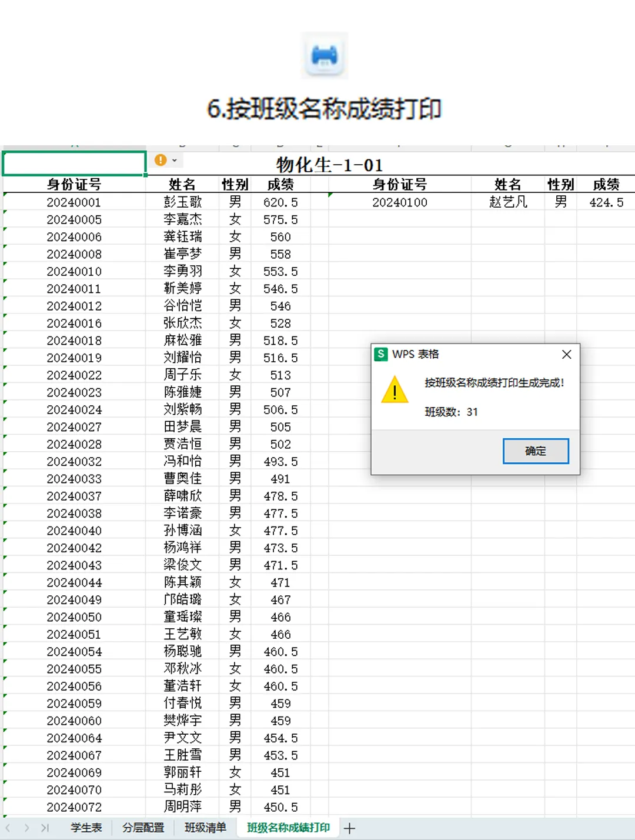Open the 分层配置 sheet tab
Image resolution: width=635 pixels, height=840 pixels.
[x=143, y=828]
